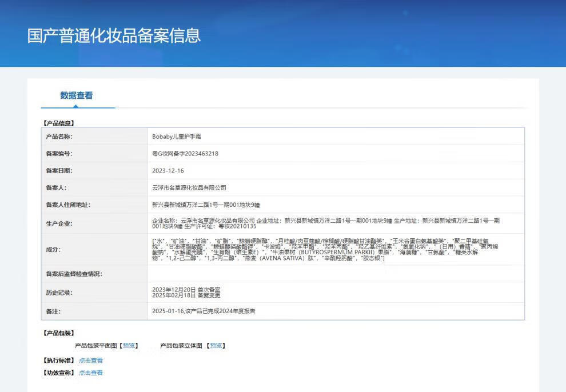Select the 备案人 company name value
This screenshot has height=392, width=566.
(189, 187)
